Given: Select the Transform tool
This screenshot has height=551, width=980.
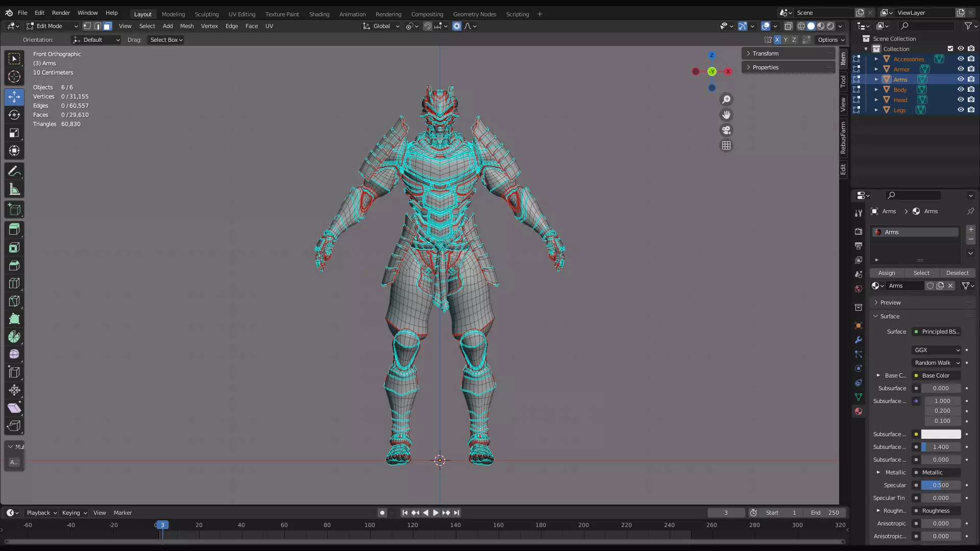Looking at the screenshot, I should 14,151.
